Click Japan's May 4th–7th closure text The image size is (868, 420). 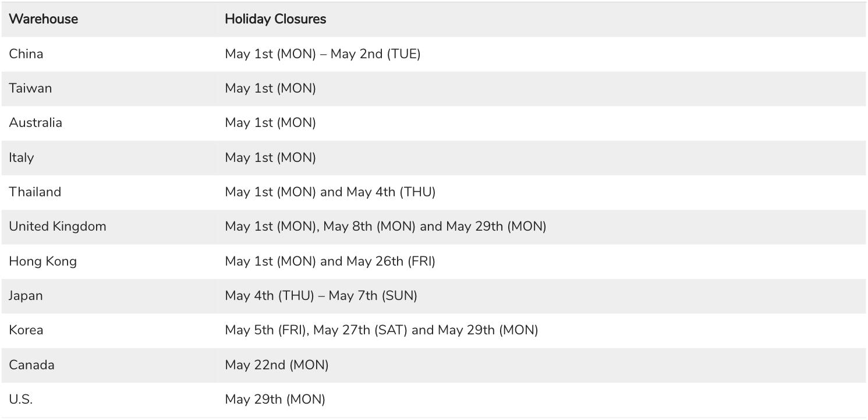pos(321,296)
